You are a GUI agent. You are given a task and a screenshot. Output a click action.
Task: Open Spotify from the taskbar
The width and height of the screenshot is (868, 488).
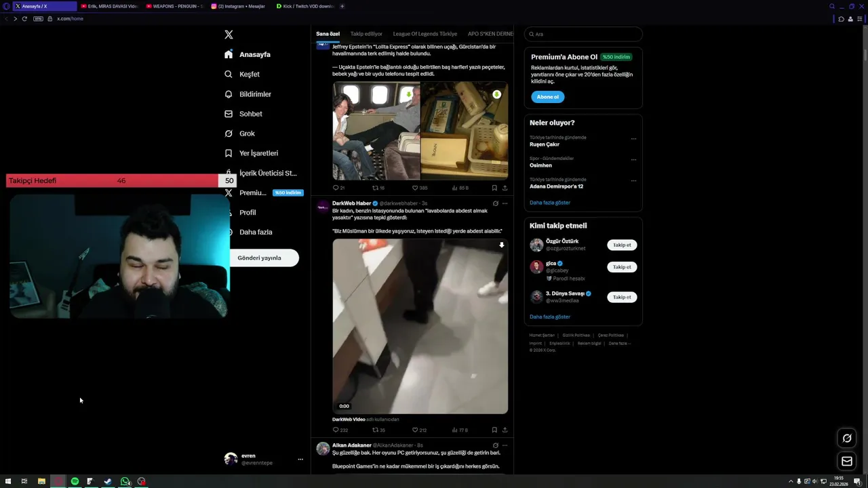tap(75, 481)
